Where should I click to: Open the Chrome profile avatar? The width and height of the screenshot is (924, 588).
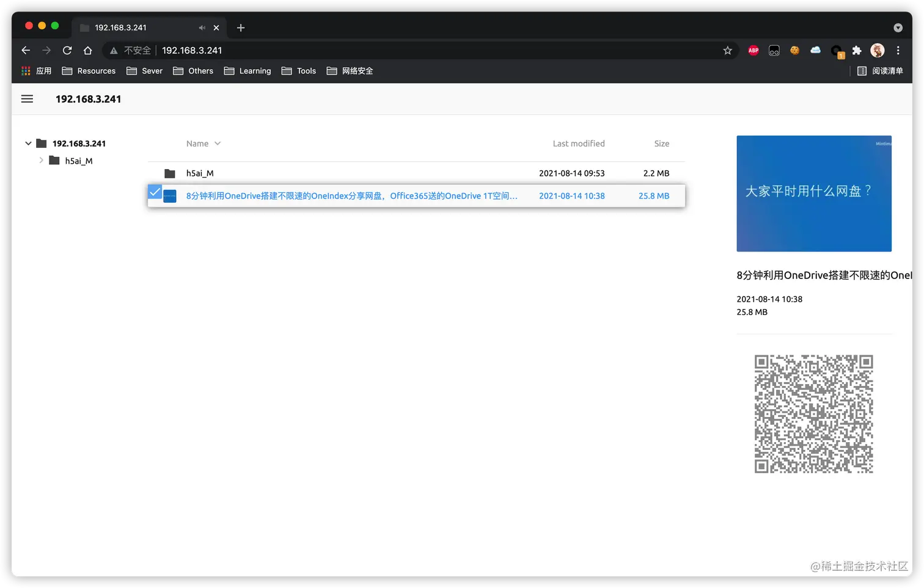coord(878,51)
